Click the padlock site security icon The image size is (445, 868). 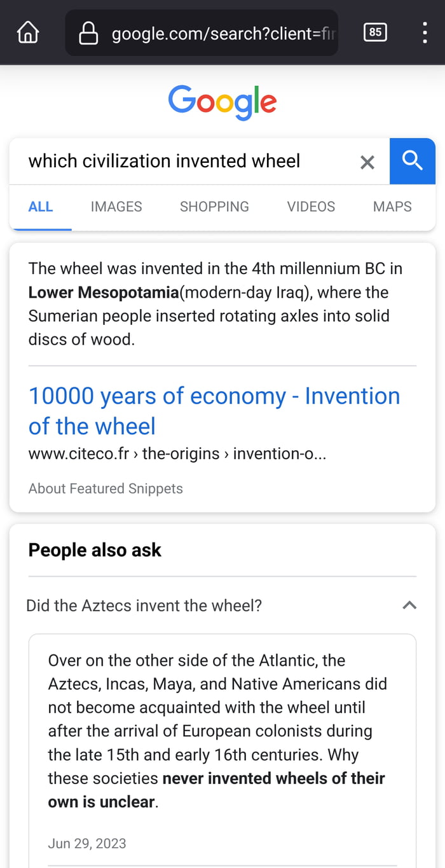click(88, 32)
